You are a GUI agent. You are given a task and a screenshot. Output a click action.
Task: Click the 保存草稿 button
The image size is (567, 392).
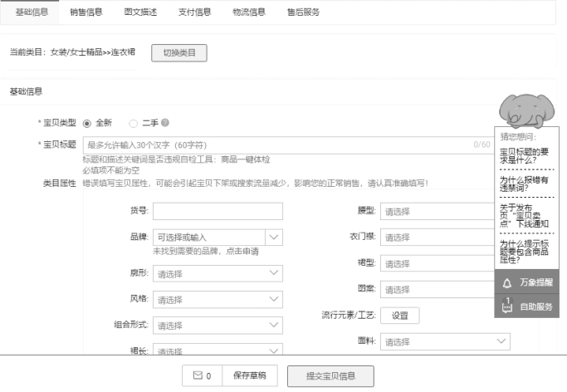(x=250, y=375)
